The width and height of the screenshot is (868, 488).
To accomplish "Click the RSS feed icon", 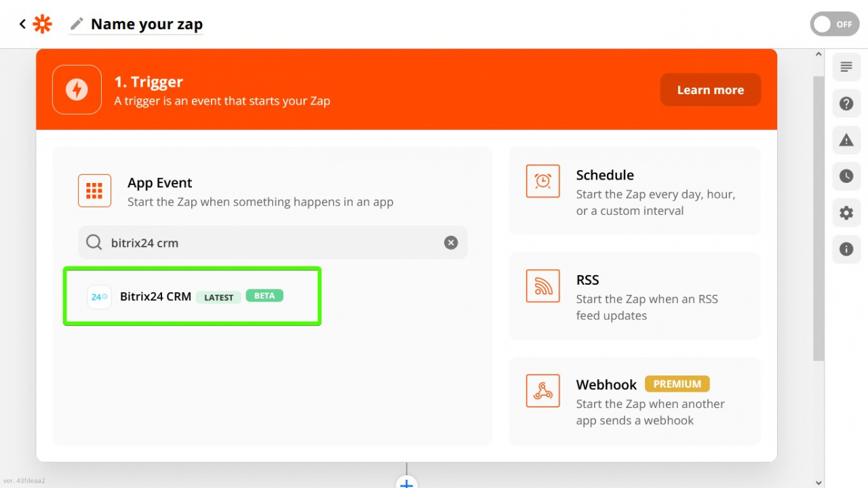I will pos(543,286).
